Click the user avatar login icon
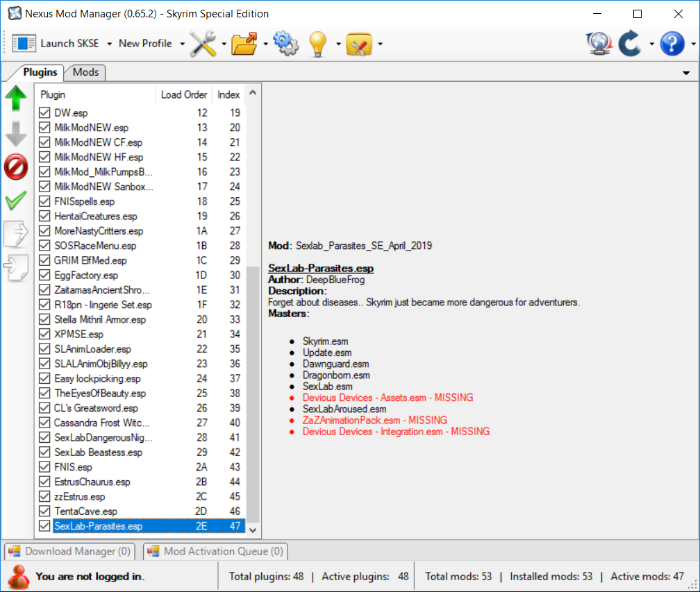700x592 pixels. [19, 577]
